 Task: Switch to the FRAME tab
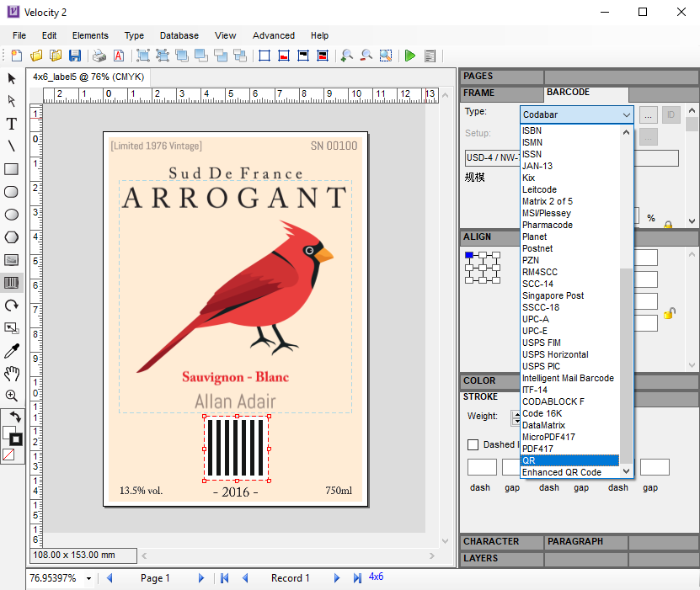tap(479, 93)
